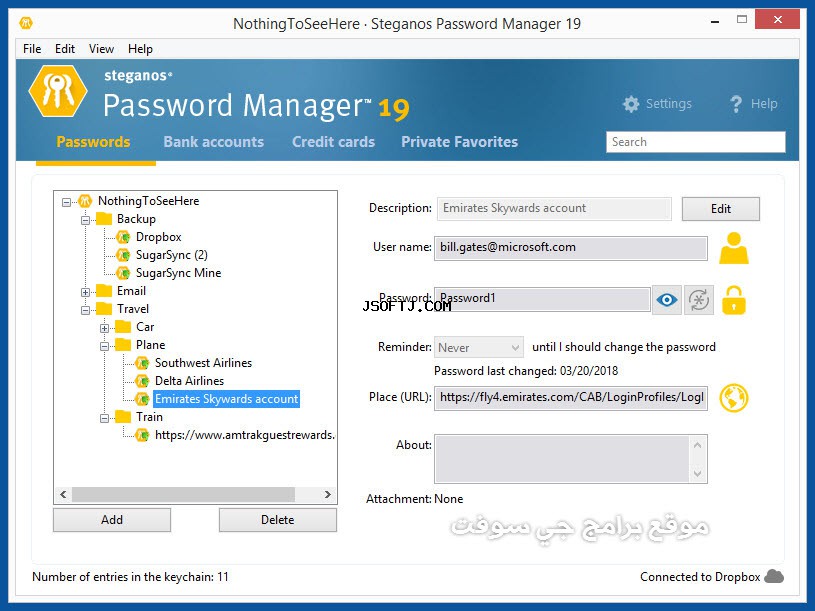Click the About box scroll down arrow
815x611 pixels.
698,473
